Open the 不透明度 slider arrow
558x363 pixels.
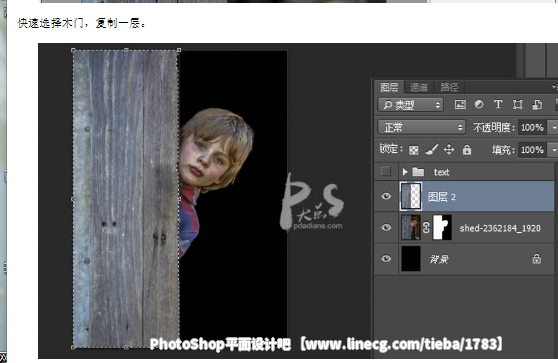tap(554, 127)
